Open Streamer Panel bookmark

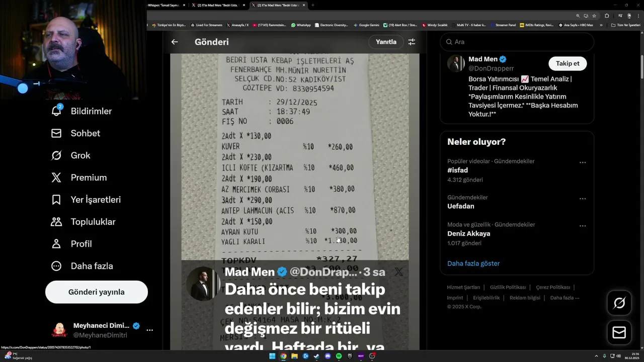(x=503, y=25)
